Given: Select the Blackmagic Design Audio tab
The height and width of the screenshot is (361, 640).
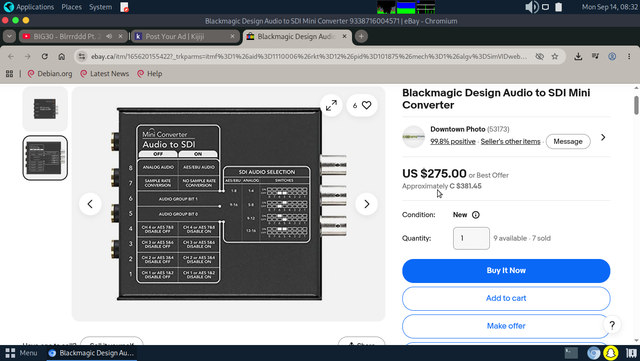Looking at the screenshot, I should click(297, 36).
